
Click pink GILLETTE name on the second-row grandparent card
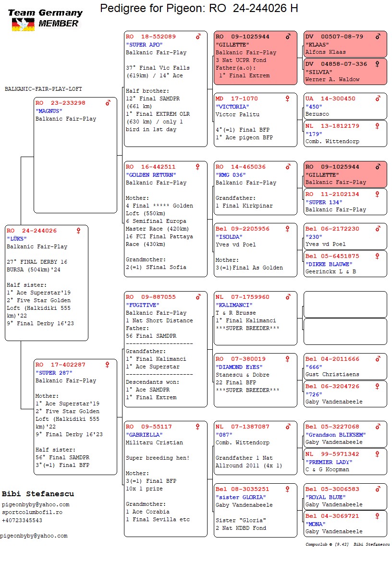pos(322,175)
